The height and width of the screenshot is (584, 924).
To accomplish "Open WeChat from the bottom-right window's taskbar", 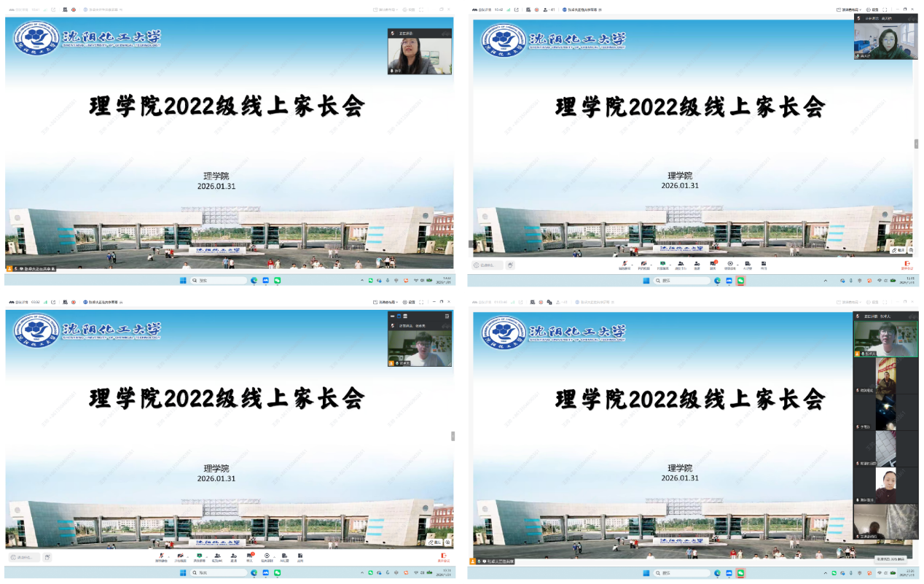I will point(740,573).
